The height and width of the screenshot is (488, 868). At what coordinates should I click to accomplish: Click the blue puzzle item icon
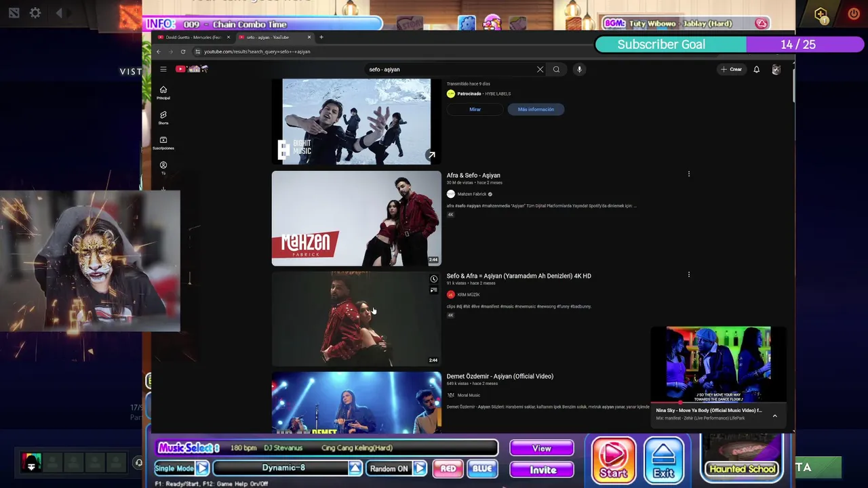coord(467,24)
